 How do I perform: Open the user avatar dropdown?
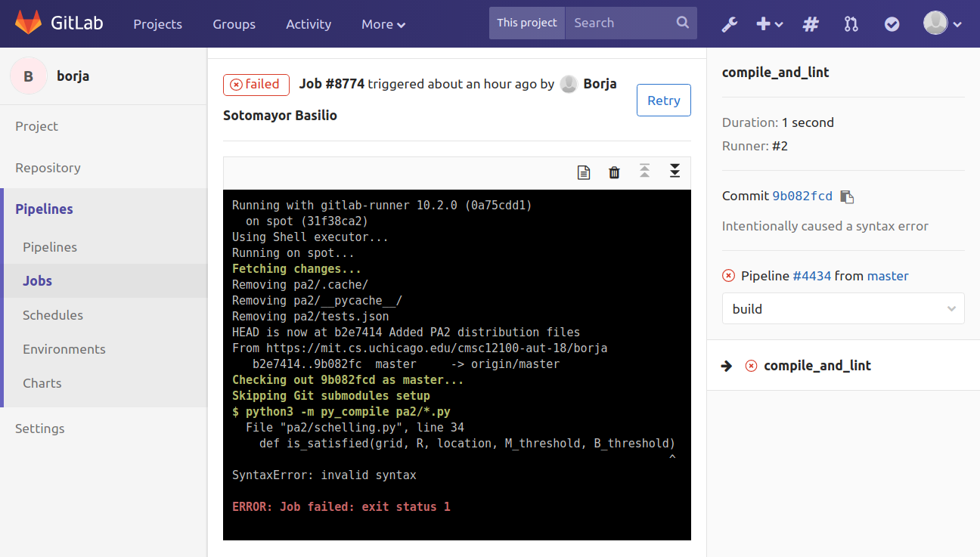(x=942, y=23)
